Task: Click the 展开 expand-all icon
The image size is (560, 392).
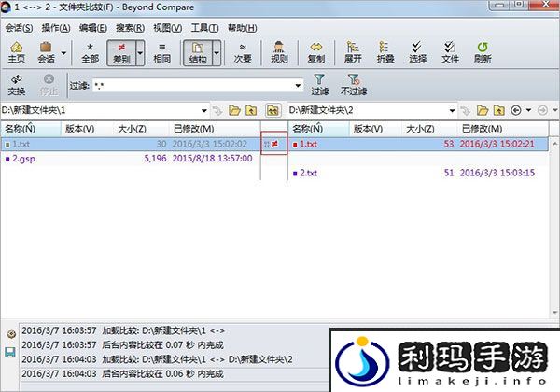Action: [x=353, y=52]
